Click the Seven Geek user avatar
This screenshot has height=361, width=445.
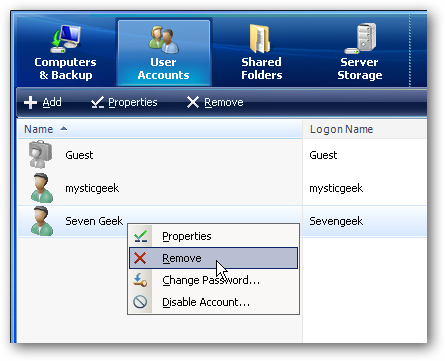(x=42, y=221)
